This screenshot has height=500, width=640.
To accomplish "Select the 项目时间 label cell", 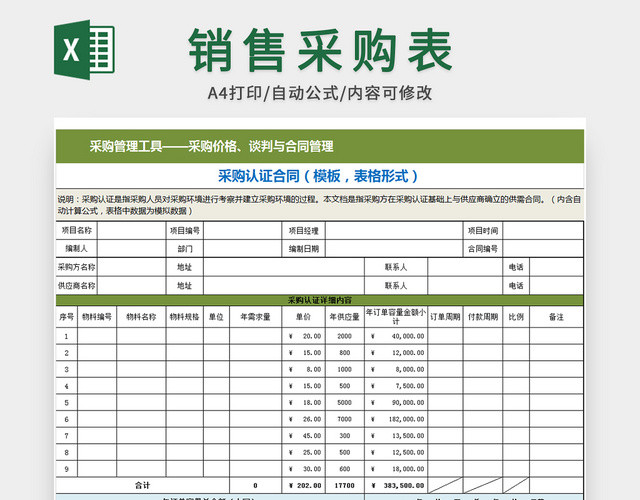I will click(483, 230).
